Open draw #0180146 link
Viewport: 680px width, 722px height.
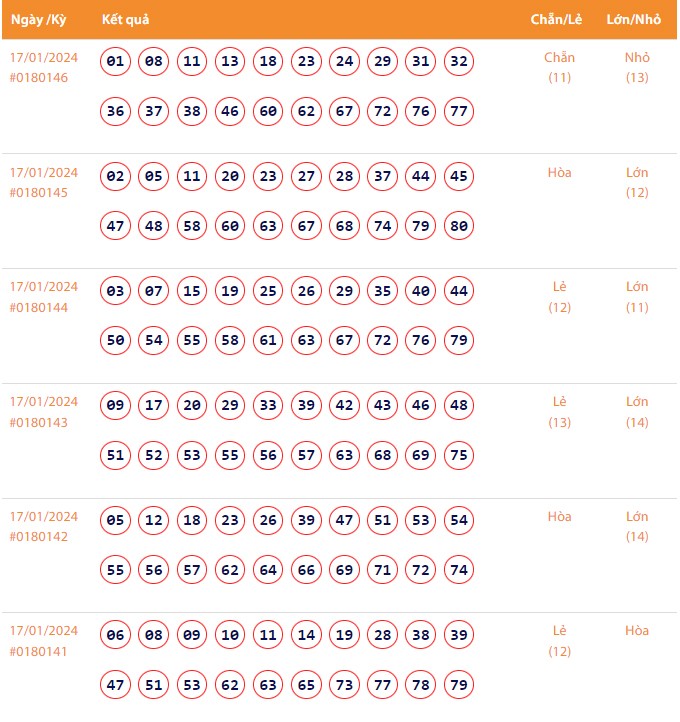point(39,78)
